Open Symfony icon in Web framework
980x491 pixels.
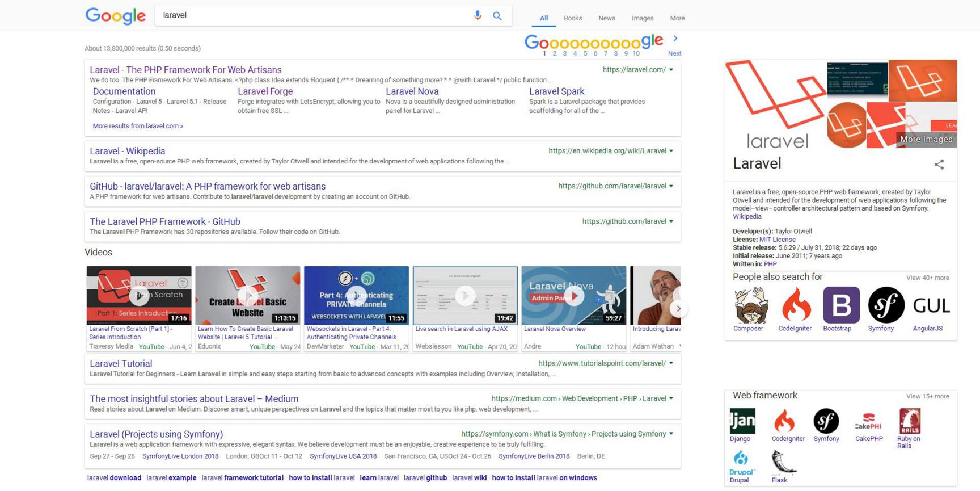point(826,421)
